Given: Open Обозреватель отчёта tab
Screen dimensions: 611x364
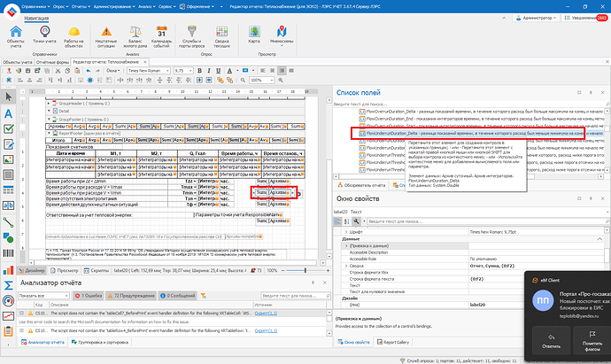Looking at the screenshot, I should coord(361,185).
